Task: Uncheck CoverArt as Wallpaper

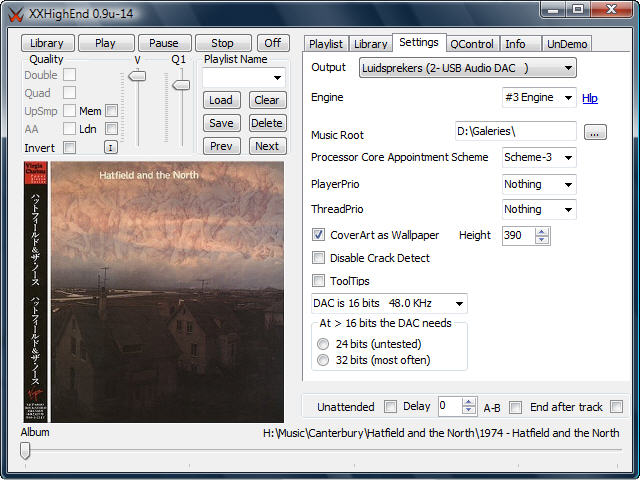Action: pos(318,235)
